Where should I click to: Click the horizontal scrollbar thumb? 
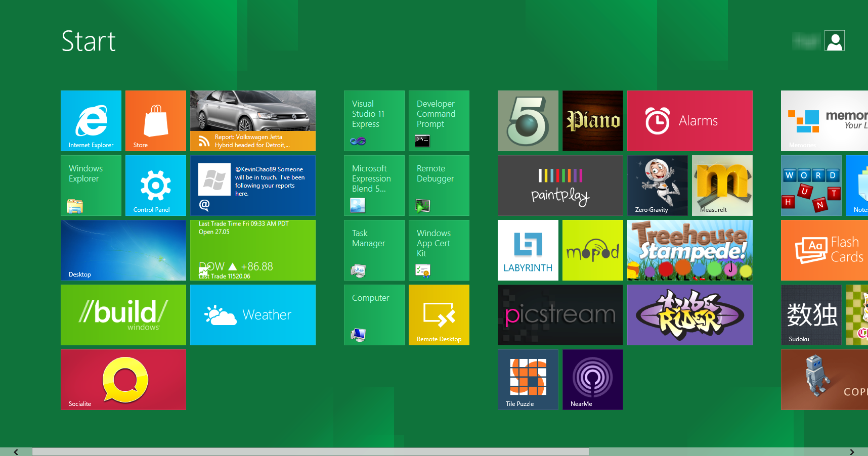point(311,452)
